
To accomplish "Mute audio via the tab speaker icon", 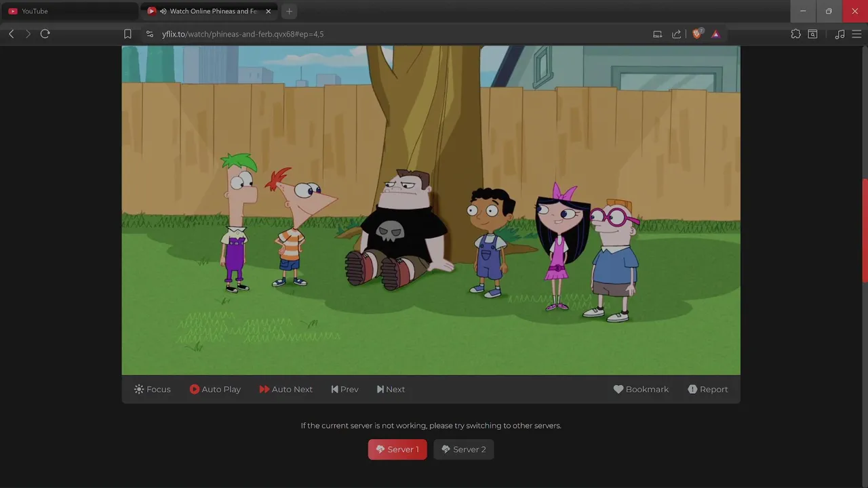I will click(163, 12).
